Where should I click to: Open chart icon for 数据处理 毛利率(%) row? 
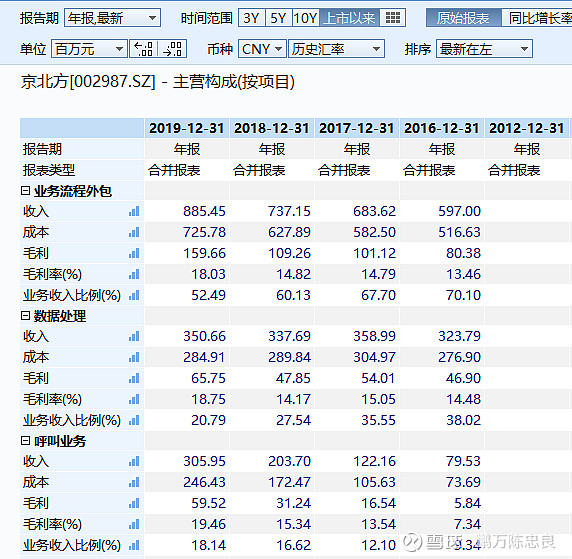pos(134,399)
